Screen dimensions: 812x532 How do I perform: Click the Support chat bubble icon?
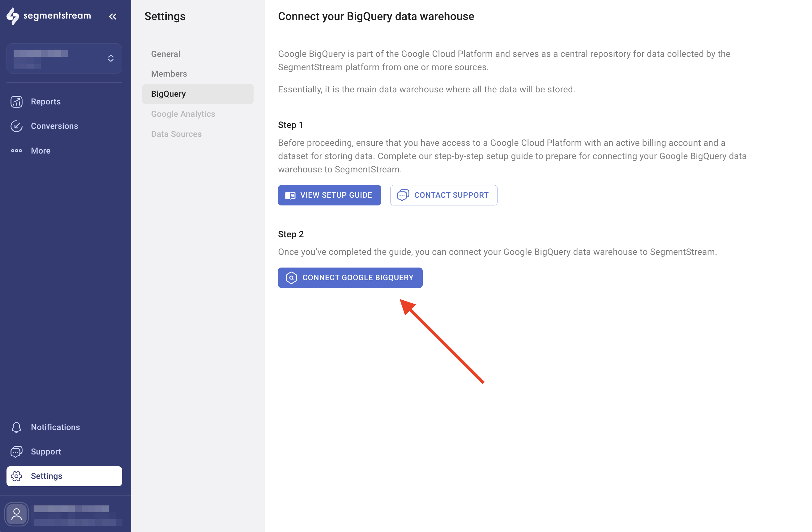pos(16,452)
